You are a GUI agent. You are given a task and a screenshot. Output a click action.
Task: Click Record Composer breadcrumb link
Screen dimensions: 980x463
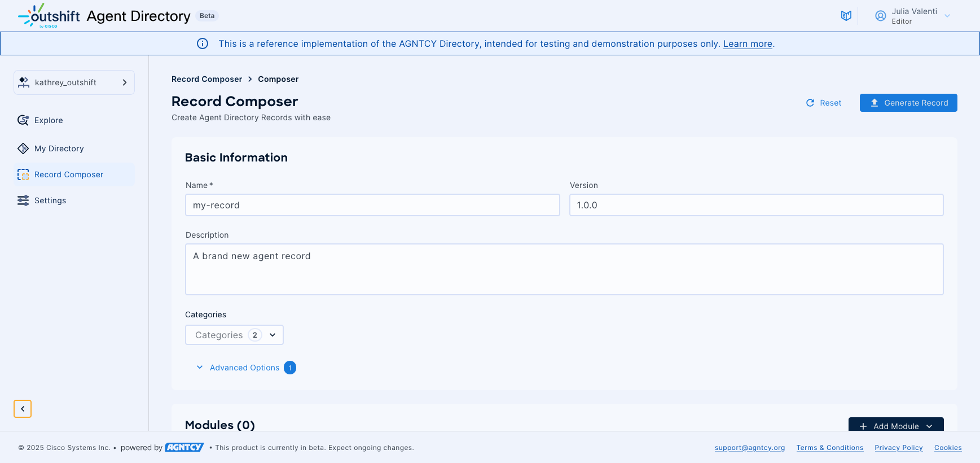206,79
